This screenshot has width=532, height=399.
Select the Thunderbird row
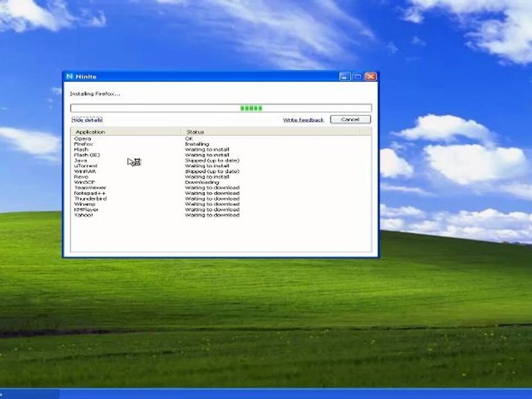point(221,198)
